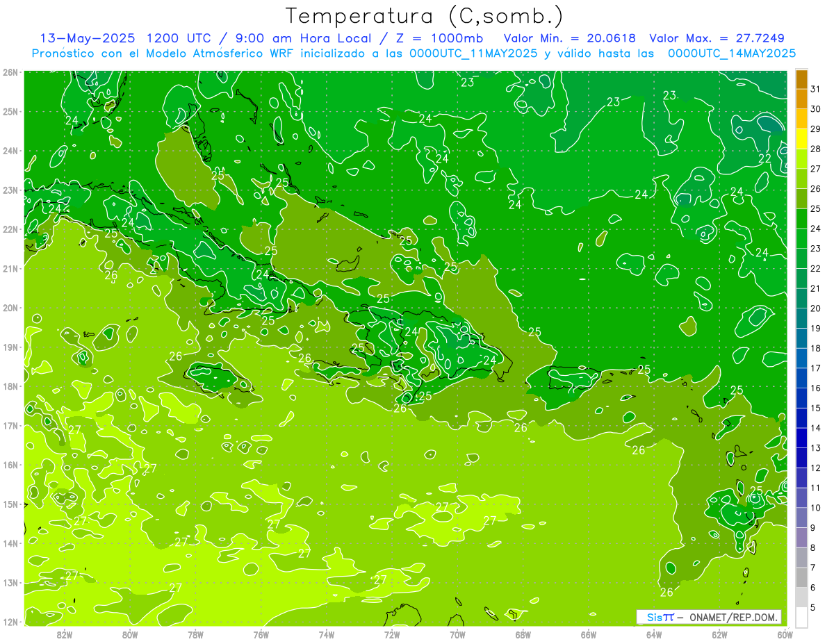Click the "0000UTC_11MAY2025" initialization time
The height and width of the screenshot is (644, 834).
click(x=473, y=53)
